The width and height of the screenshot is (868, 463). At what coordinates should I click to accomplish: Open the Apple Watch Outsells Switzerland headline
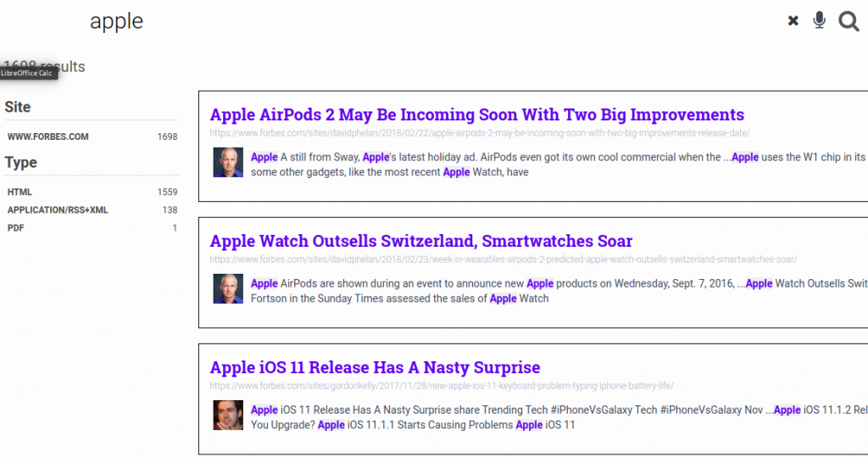(x=420, y=241)
